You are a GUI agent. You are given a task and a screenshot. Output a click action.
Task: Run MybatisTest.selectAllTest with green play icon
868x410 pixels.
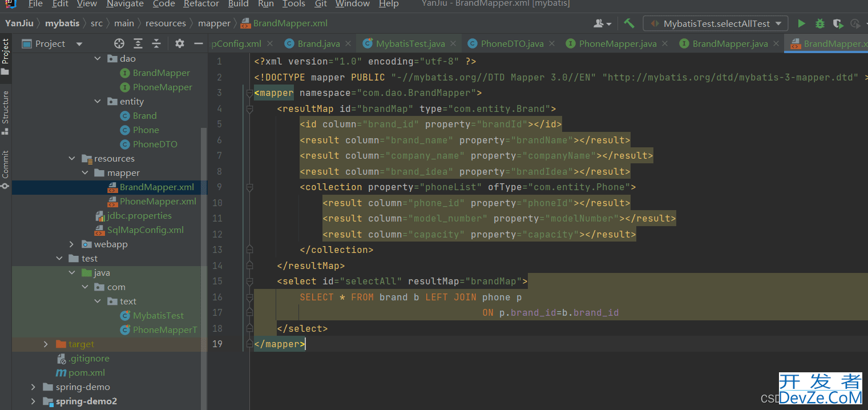(802, 23)
